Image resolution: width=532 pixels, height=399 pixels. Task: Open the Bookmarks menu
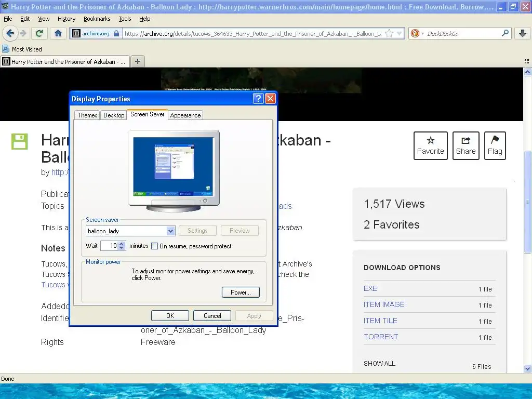tap(97, 19)
